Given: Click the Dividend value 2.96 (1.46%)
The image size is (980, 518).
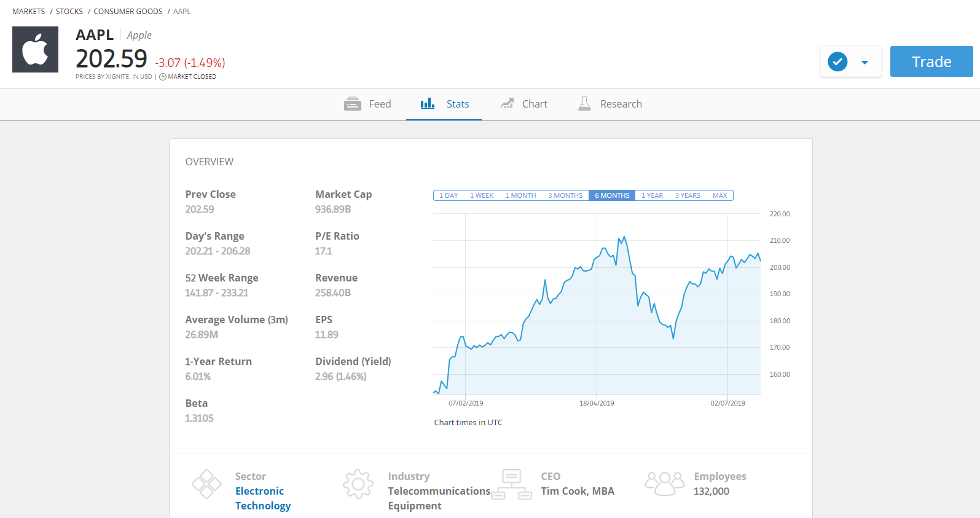Looking at the screenshot, I should 340,376.
